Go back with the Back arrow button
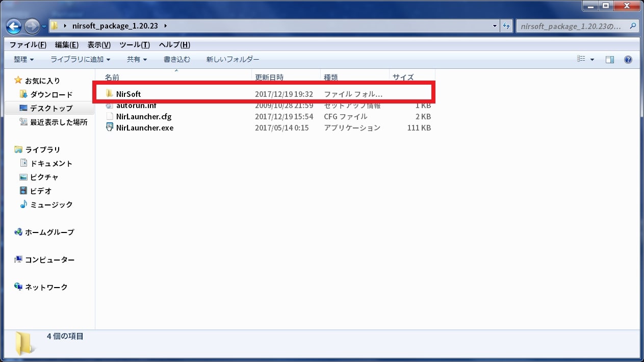This screenshot has height=362, width=644. point(14,26)
